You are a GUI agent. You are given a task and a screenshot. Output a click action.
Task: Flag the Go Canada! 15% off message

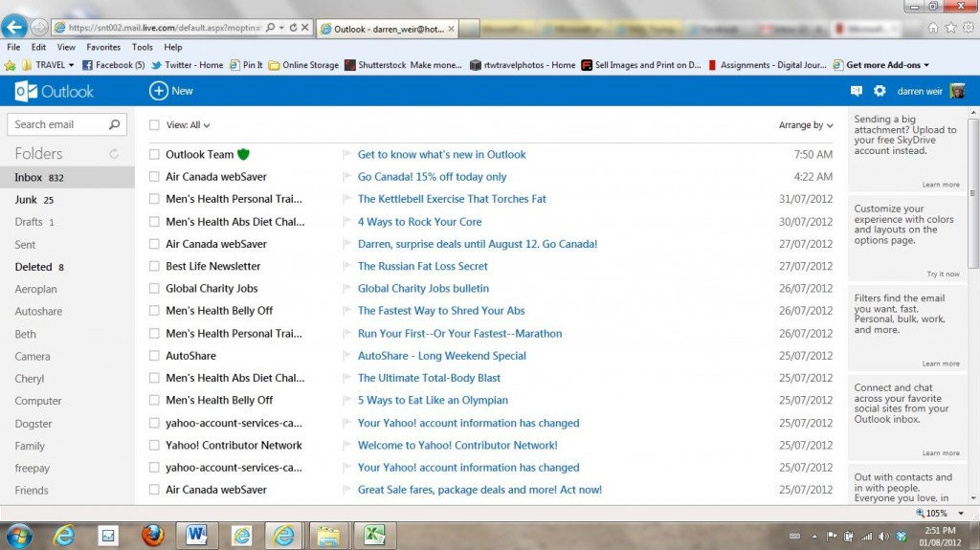click(x=346, y=177)
